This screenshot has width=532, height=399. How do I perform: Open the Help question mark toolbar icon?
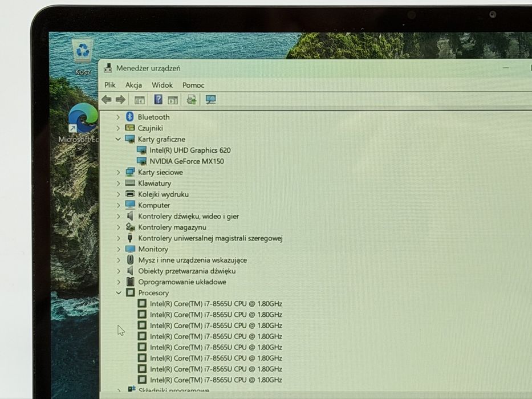tap(158, 99)
